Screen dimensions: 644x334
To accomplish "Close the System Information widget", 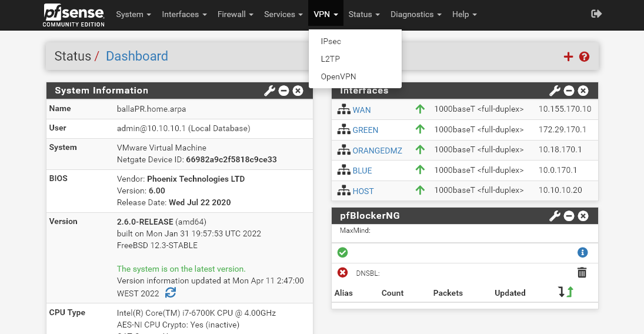I will pos(298,91).
